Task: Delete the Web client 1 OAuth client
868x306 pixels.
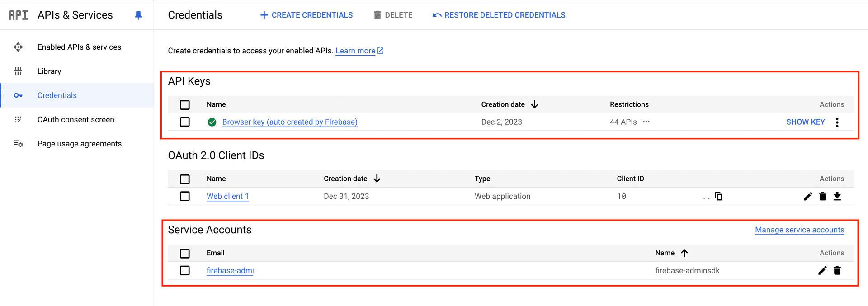Action: pos(823,196)
